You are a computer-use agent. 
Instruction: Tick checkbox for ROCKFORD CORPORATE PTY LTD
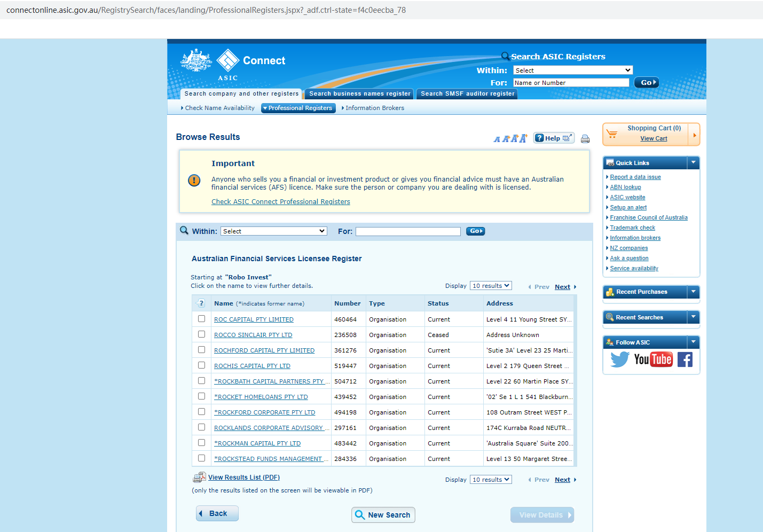pos(201,412)
